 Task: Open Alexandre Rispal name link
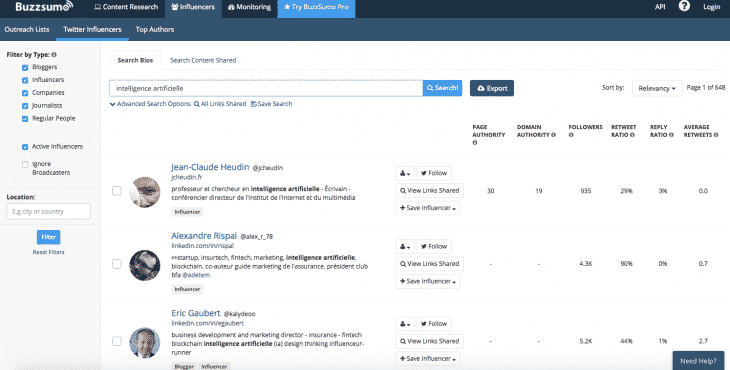(204, 236)
